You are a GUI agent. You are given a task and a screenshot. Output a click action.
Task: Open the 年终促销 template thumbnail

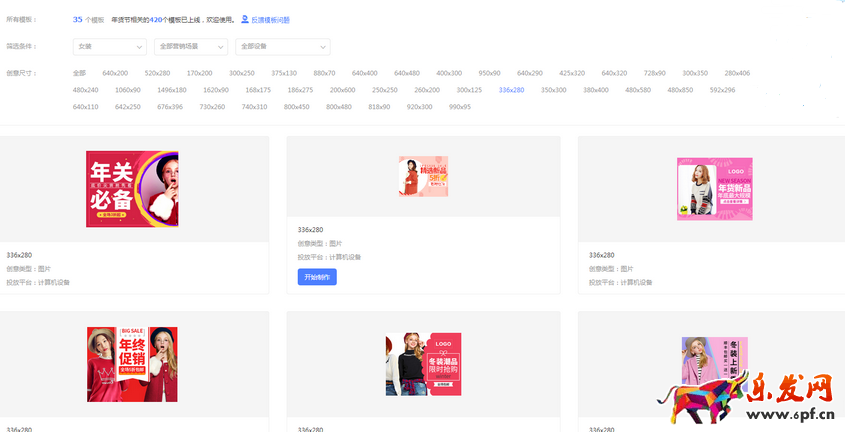click(132, 364)
